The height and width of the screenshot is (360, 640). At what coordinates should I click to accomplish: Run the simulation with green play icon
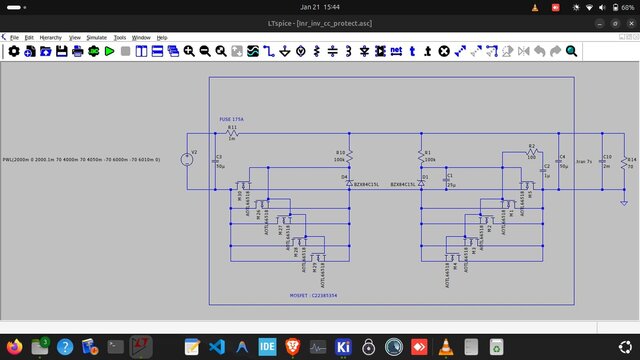[109, 51]
